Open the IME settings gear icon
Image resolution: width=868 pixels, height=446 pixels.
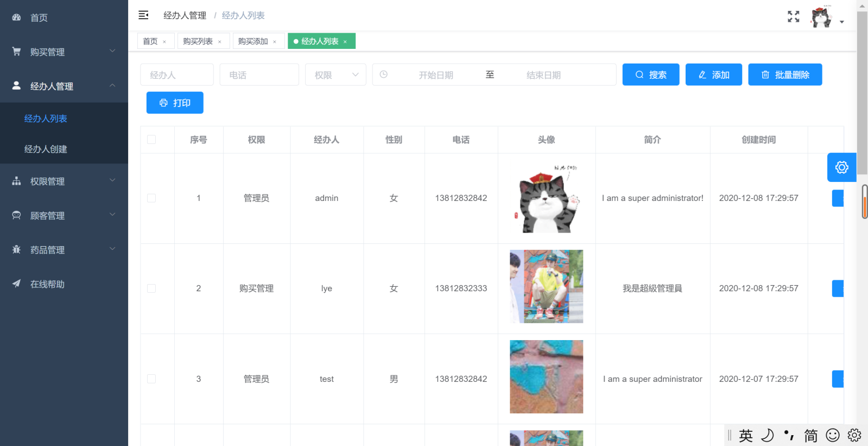click(x=854, y=435)
